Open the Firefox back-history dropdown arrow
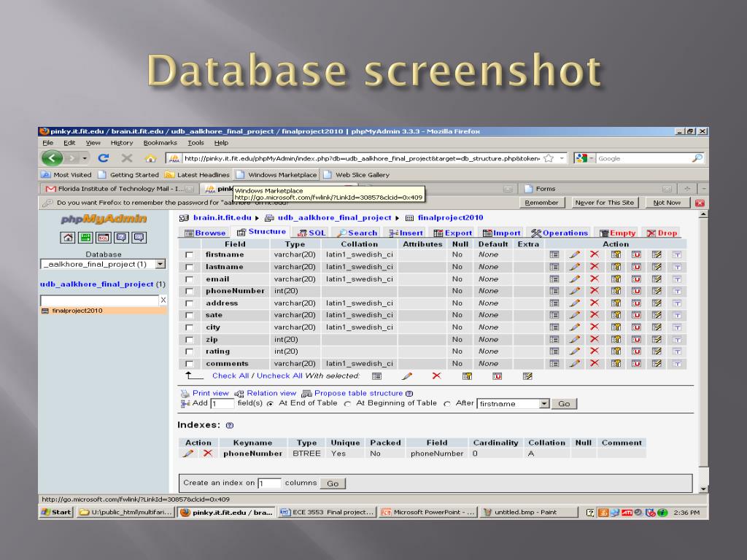The width and height of the screenshot is (747, 560). pos(85,158)
